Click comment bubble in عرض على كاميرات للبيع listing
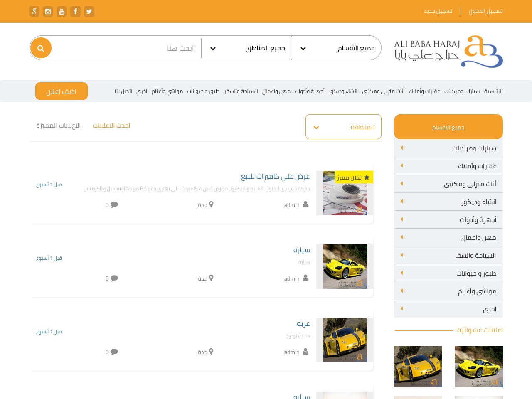 pos(114,204)
